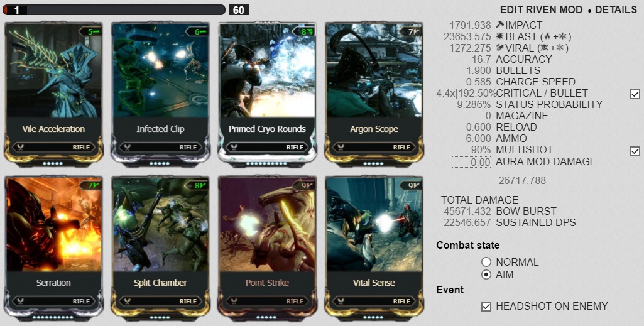
Task: Open Edit Riven Mod
Action: (541, 10)
